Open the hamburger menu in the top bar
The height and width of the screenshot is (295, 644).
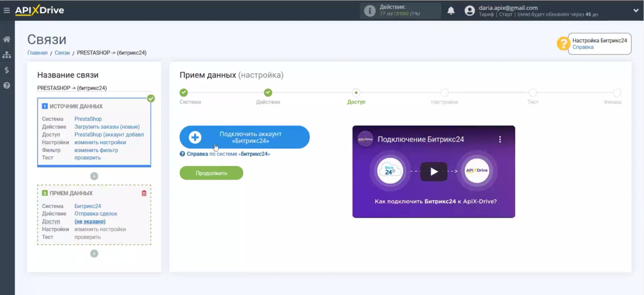pos(7,10)
